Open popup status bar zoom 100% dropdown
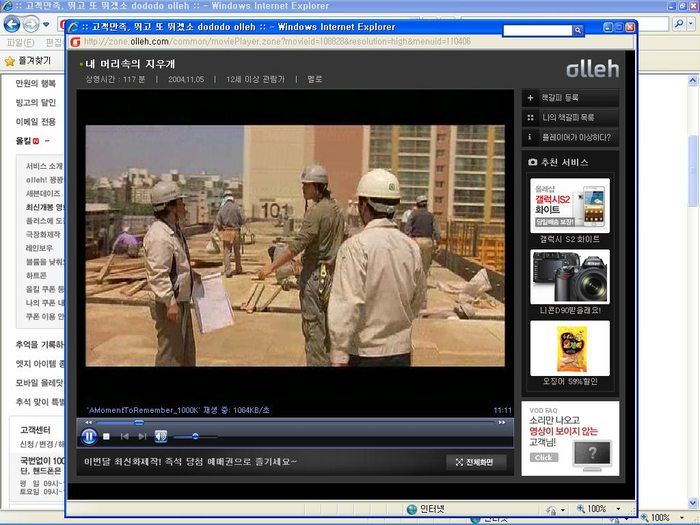Screen dimensions: 700x525 (x=618, y=509)
